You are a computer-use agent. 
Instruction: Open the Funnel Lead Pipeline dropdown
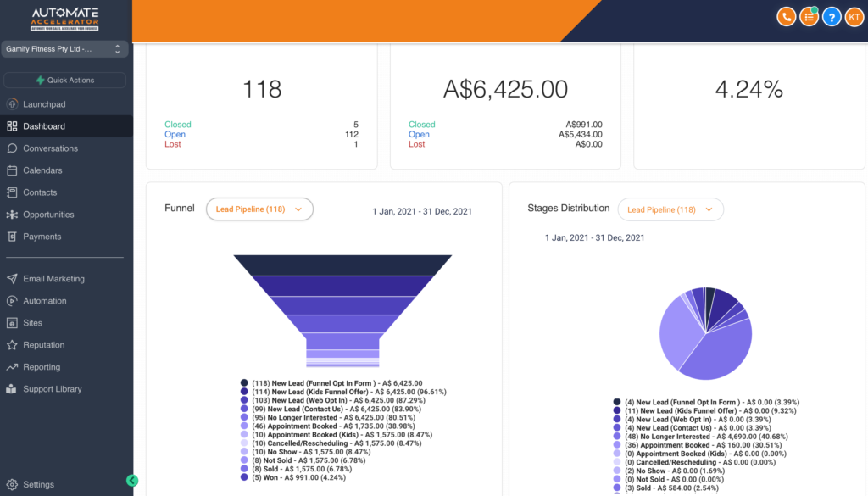pos(259,209)
